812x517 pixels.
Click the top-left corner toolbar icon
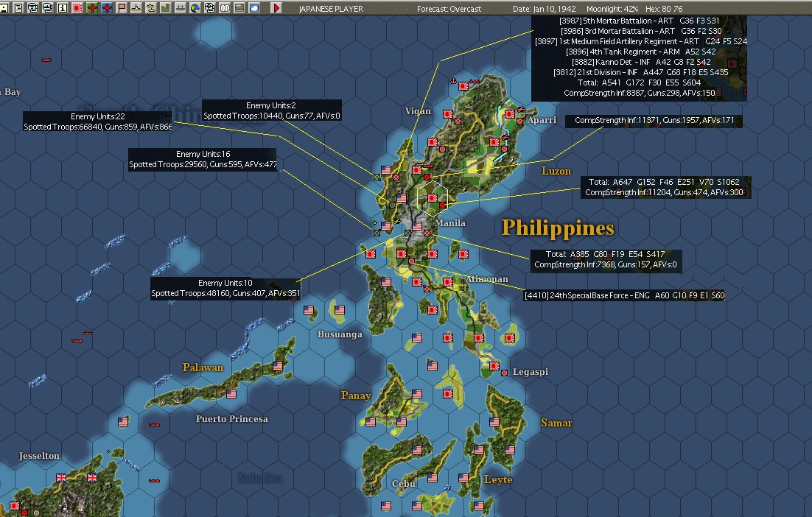[x=4, y=8]
